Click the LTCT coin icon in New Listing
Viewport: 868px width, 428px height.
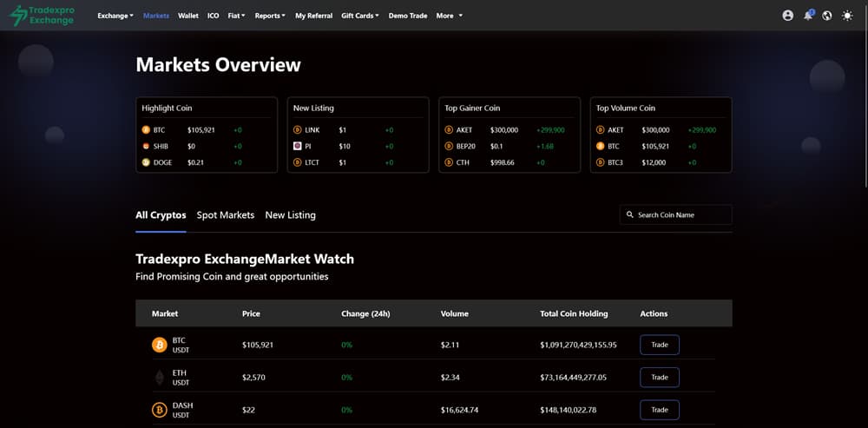pos(297,162)
